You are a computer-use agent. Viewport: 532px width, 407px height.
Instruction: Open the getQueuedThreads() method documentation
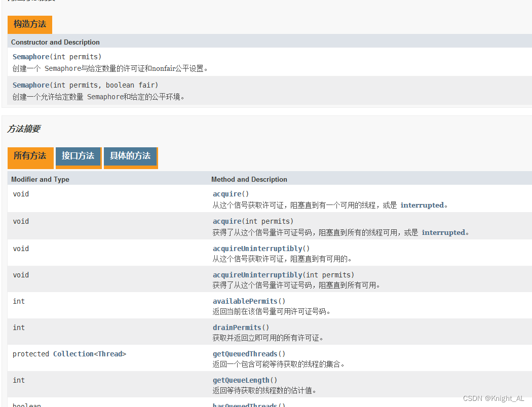click(249, 353)
